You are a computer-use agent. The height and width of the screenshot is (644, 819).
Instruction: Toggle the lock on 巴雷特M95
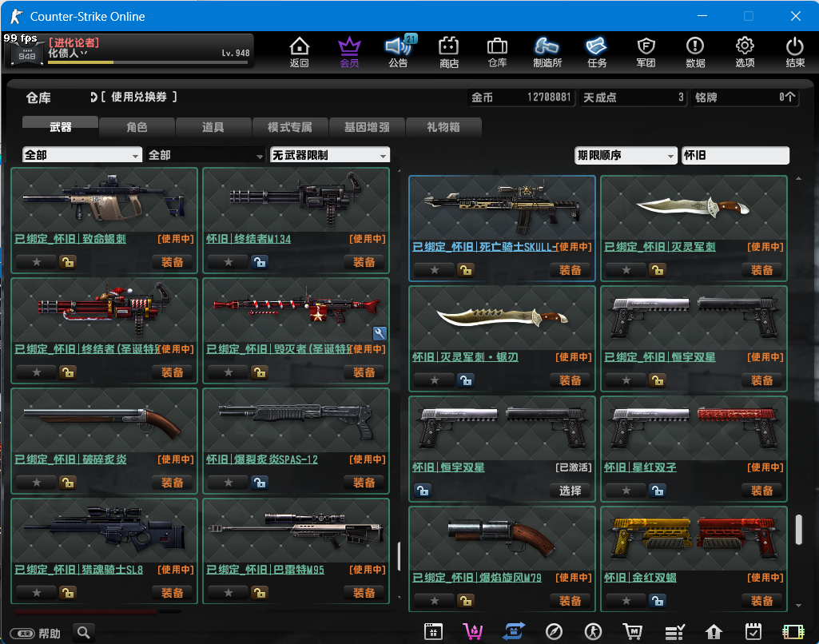260,593
